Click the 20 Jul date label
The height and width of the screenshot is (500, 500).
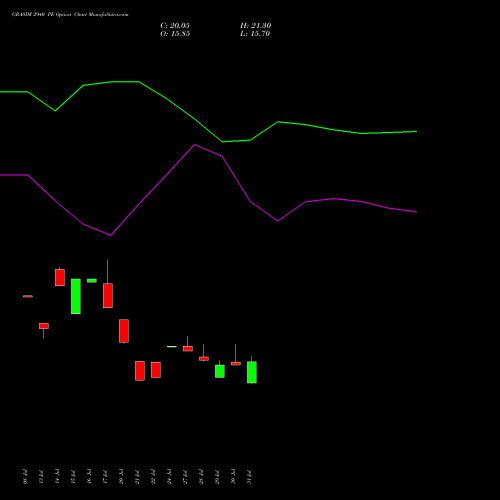click(x=121, y=477)
